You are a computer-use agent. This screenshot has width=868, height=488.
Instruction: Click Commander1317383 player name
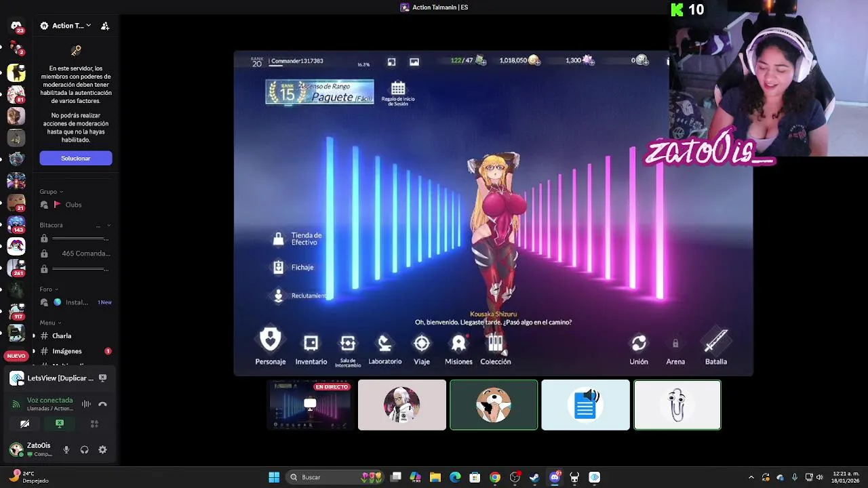(297, 61)
